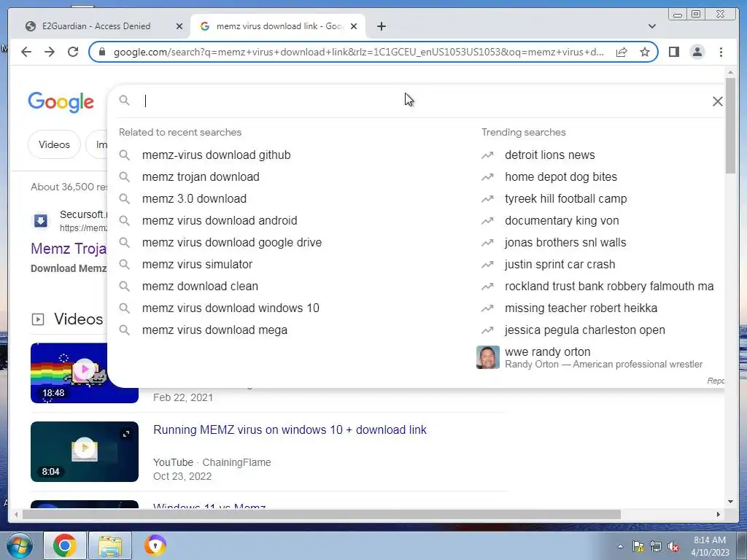Go back to the previous page

26,52
